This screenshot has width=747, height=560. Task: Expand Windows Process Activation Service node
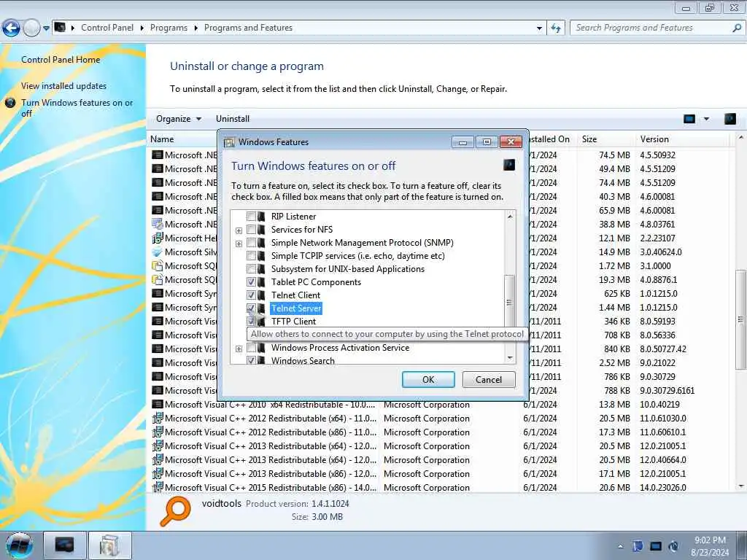(239, 349)
